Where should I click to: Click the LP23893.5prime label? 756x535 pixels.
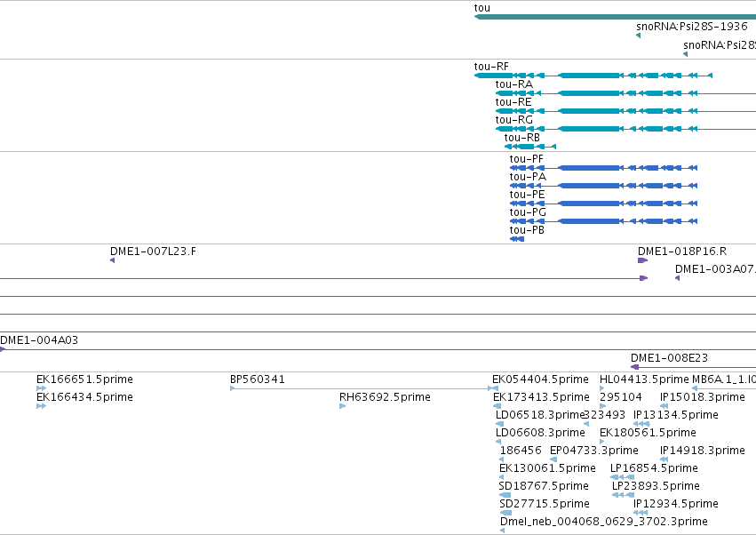(656, 487)
